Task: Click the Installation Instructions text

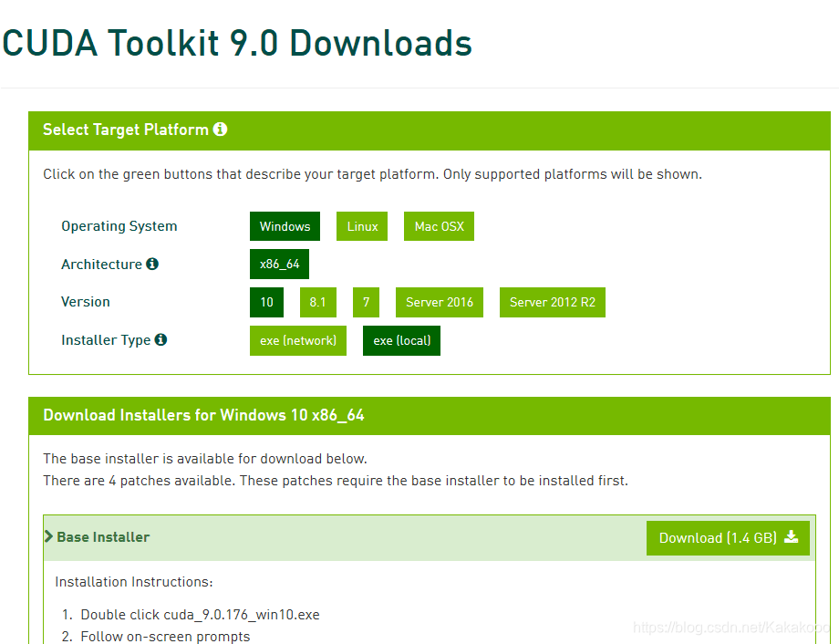Action: click(x=134, y=582)
